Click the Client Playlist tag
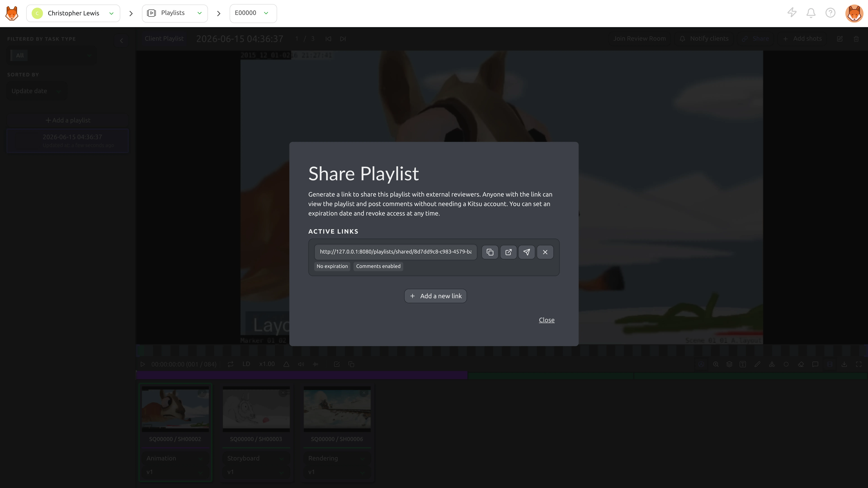This screenshot has width=868, height=488. coord(164,39)
